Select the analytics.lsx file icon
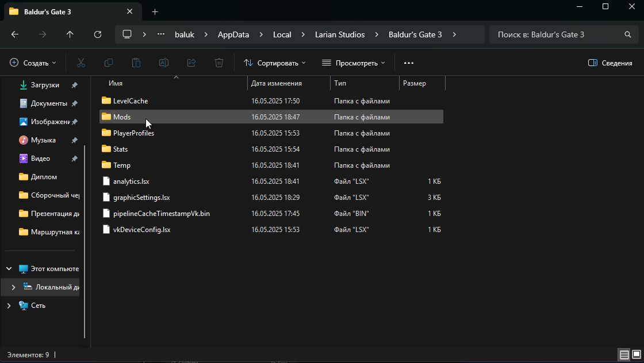The image size is (644, 363). (x=106, y=181)
